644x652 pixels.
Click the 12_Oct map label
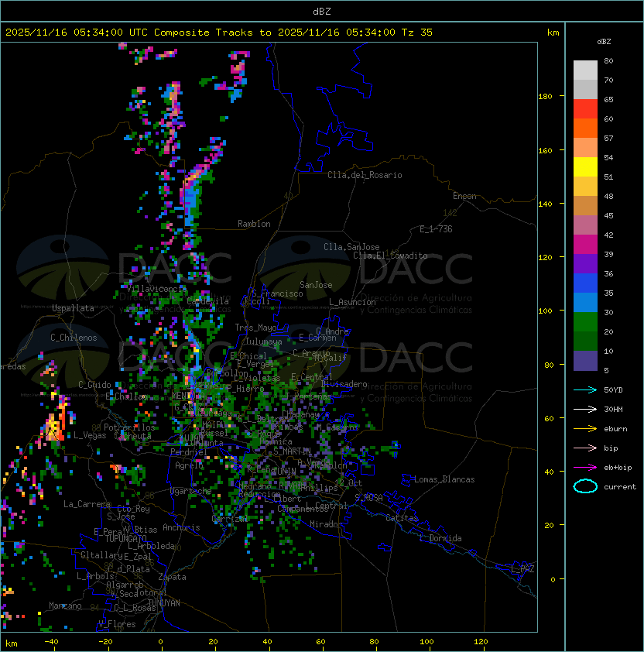tap(348, 483)
